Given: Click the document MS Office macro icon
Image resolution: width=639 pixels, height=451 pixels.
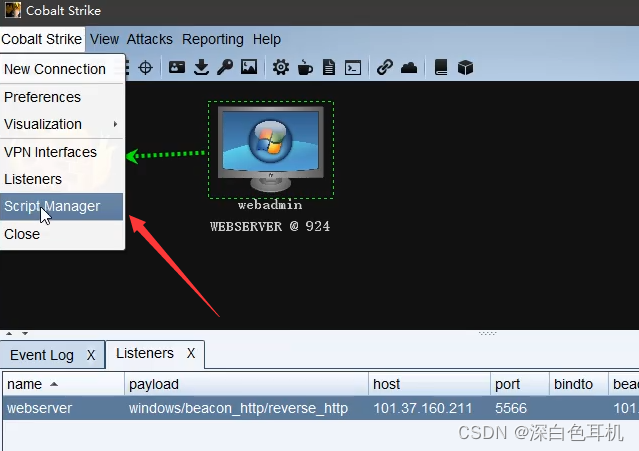Looking at the screenshot, I should (328, 67).
